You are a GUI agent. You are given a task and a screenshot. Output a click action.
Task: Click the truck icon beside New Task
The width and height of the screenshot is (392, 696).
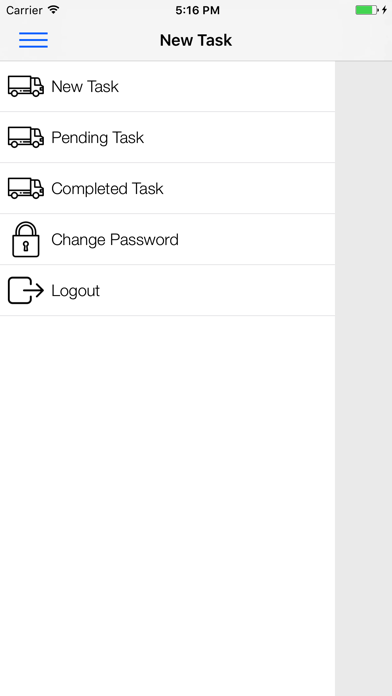tap(26, 86)
